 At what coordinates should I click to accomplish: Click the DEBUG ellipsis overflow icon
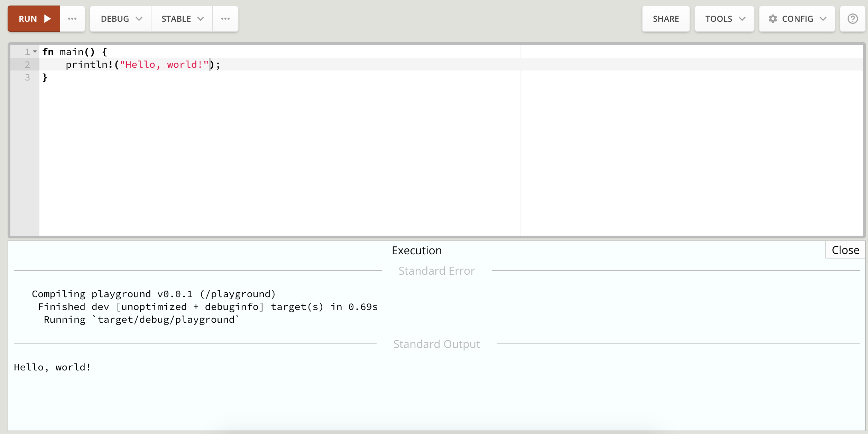(225, 18)
